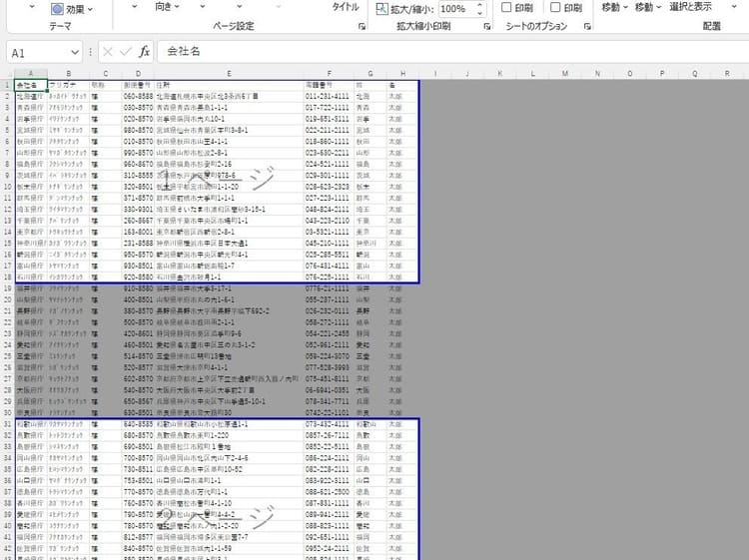Viewport: 749px width, 560px height.
Task: Open the dropdown after 選択と表示
Action: (x=734, y=7)
